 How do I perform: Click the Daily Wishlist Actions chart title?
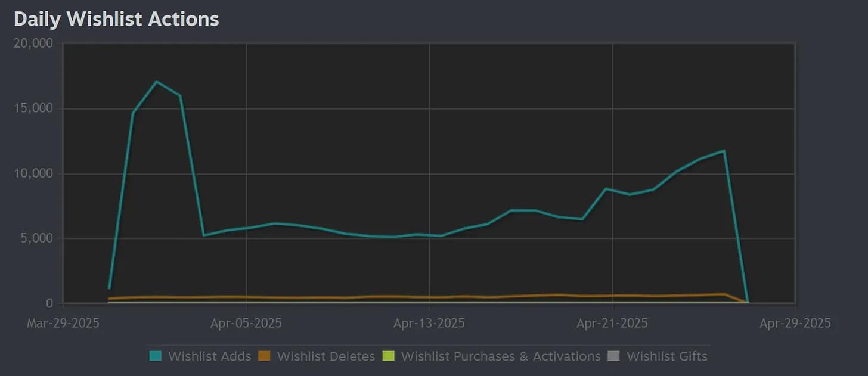tap(117, 18)
